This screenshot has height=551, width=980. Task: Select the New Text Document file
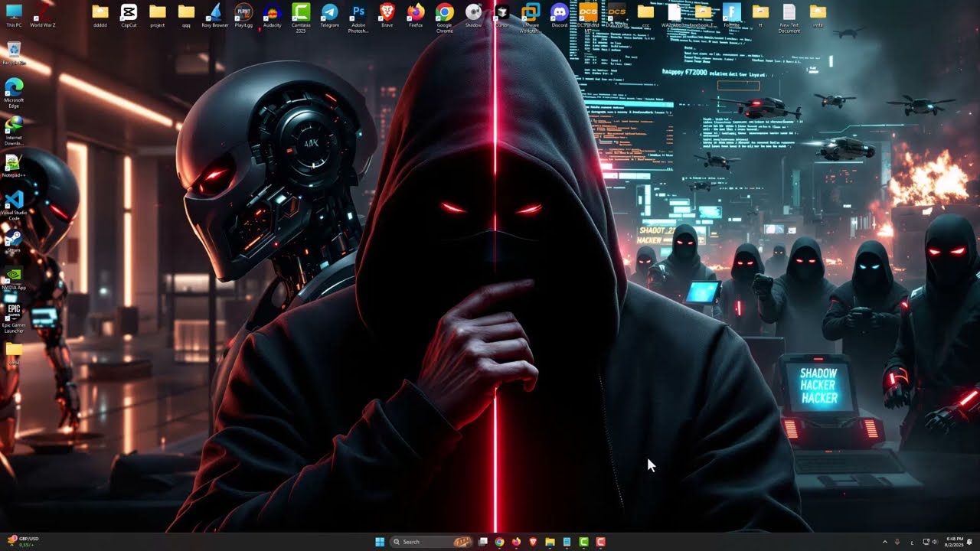pyautogui.click(x=789, y=12)
